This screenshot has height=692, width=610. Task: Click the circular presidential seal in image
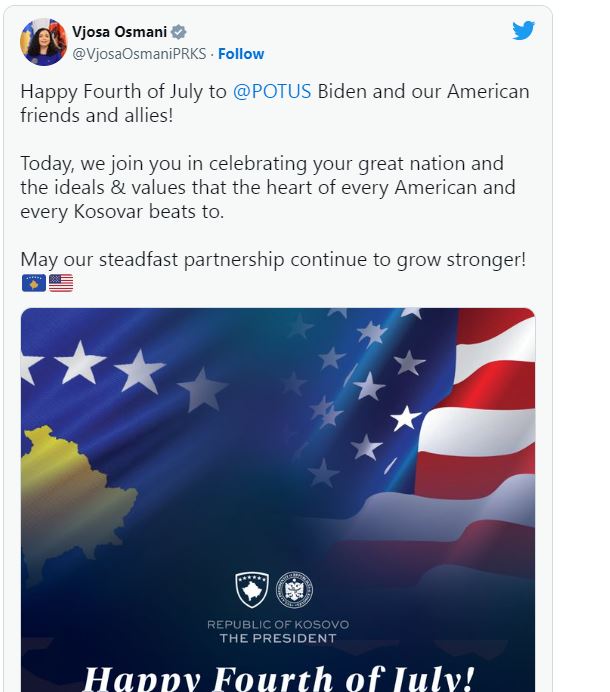294,590
